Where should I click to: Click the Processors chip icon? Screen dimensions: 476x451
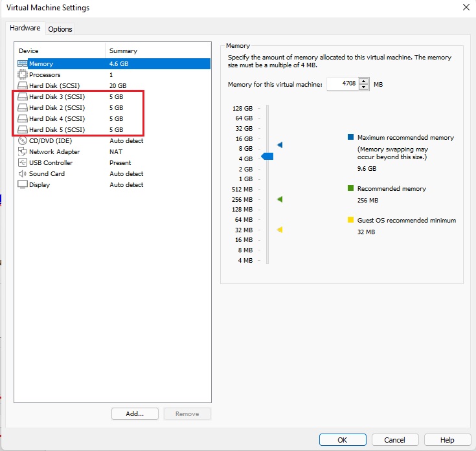23,75
